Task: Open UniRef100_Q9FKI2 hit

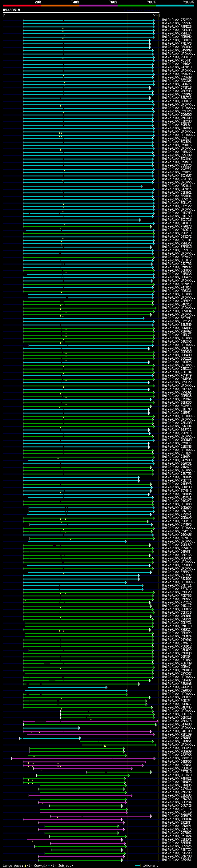Action: click(177, 57)
